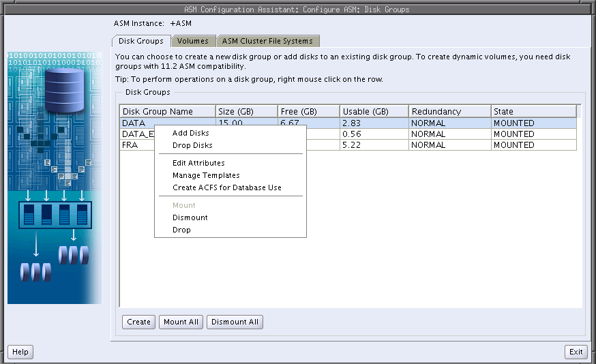Click the Size (GB) column header
The image size is (596, 364).
point(247,111)
